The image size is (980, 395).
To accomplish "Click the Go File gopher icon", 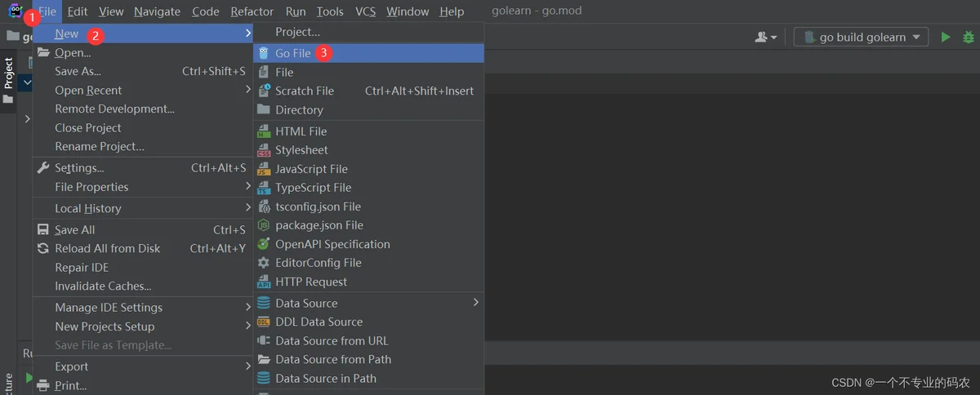I will [263, 53].
